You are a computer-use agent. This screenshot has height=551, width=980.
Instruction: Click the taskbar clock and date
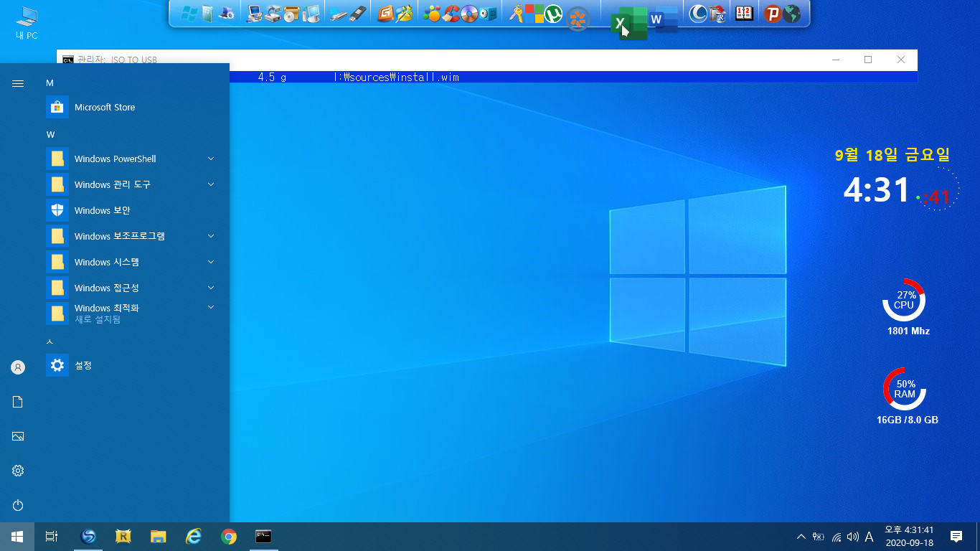coord(909,536)
